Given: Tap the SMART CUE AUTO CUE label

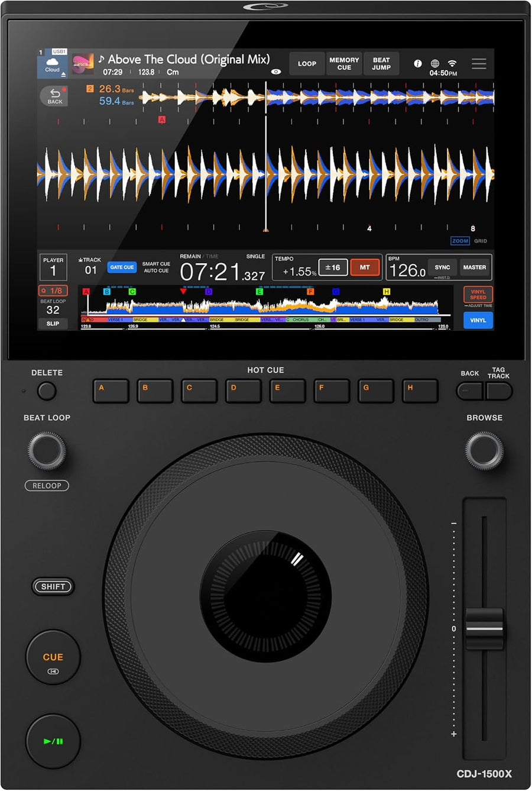Looking at the screenshot, I should point(156,267).
